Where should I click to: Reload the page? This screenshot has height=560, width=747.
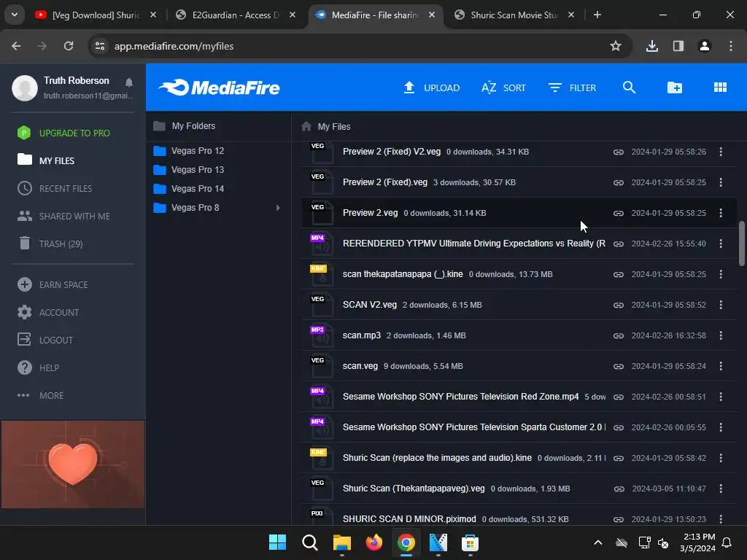coord(69,46)
